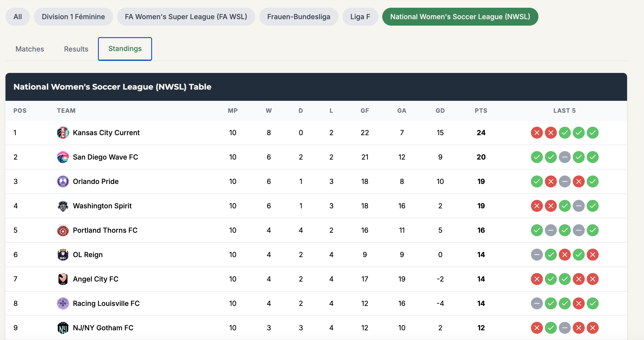Image resolution: width=644 pixels, height=340 pixels.
Task: Select the All leagues filter
Action: pyautogui.click(x=17, y=17)
